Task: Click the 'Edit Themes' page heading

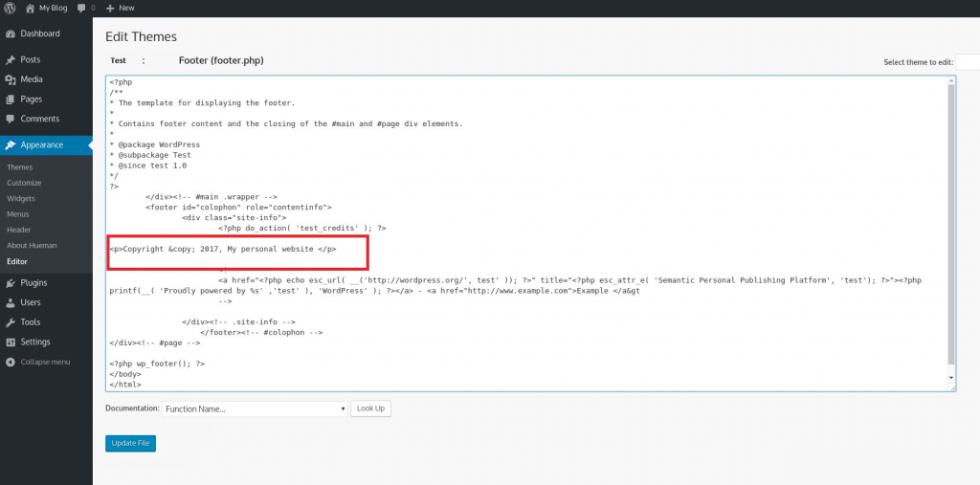Action: point(142,37)
